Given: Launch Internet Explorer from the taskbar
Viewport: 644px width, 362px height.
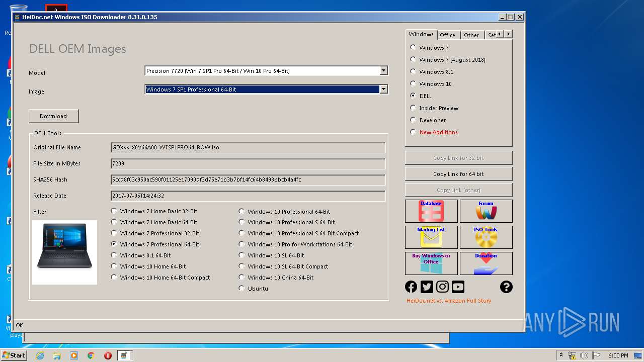Looking at the screenshot, I should 40,355.
